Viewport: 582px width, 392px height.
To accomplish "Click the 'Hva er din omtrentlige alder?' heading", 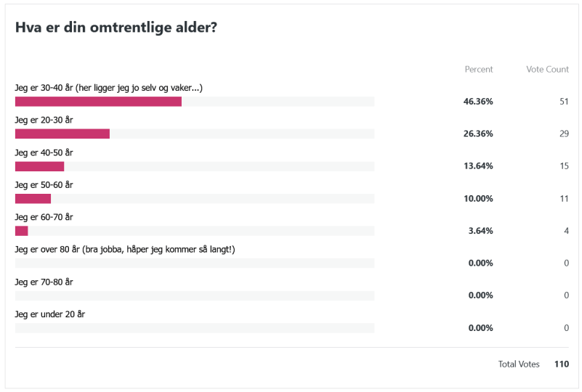I will coord(116,27).
